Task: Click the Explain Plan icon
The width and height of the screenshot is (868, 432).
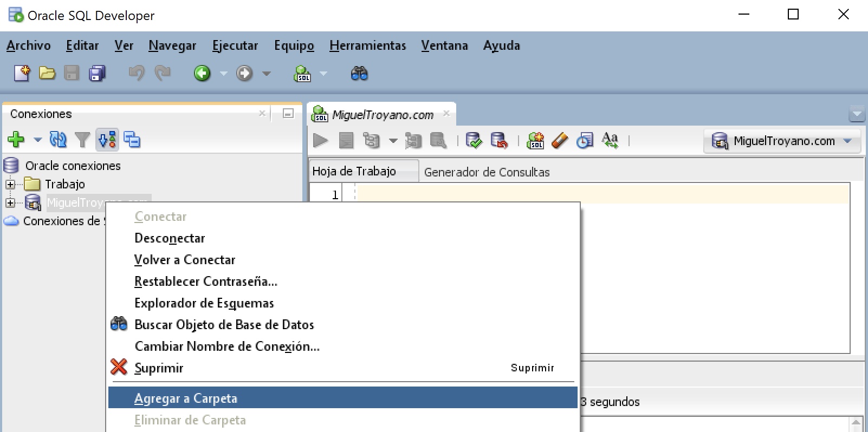Action: 372,141
